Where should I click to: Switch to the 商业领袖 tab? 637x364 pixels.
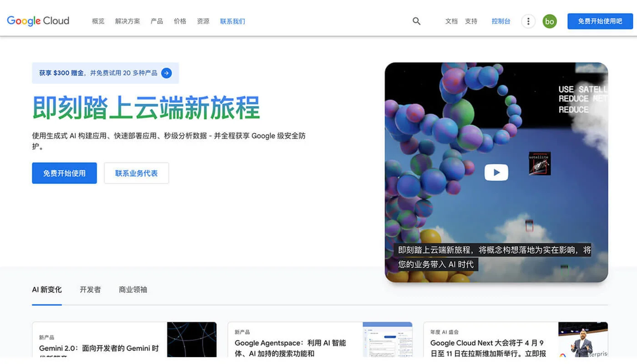pos(132,290)
